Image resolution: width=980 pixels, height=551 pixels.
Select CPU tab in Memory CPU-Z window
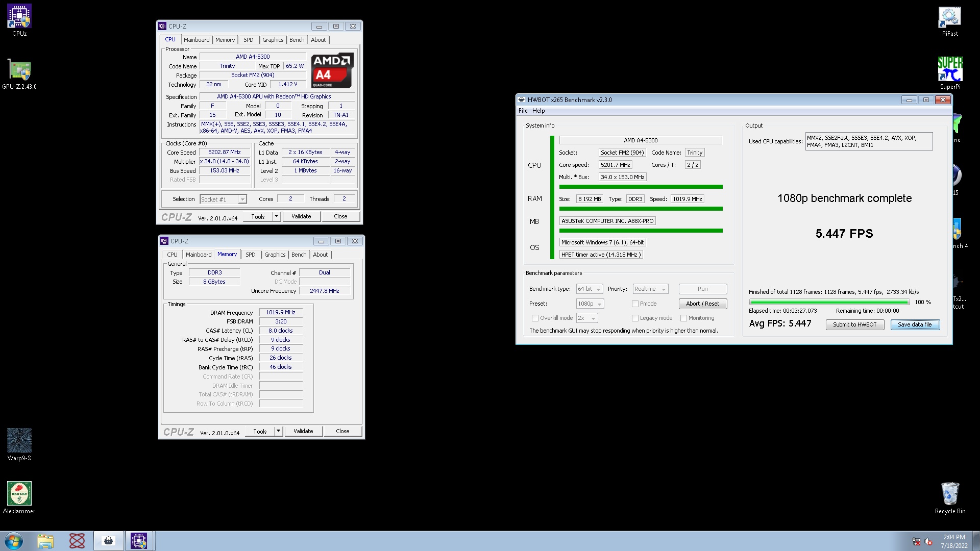(x=173, y=255)
